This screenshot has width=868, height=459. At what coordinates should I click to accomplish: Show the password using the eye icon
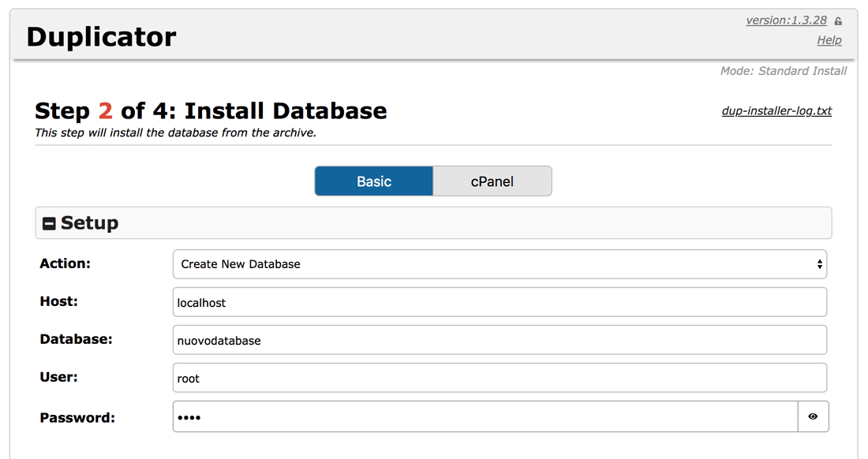coord(813,416)
